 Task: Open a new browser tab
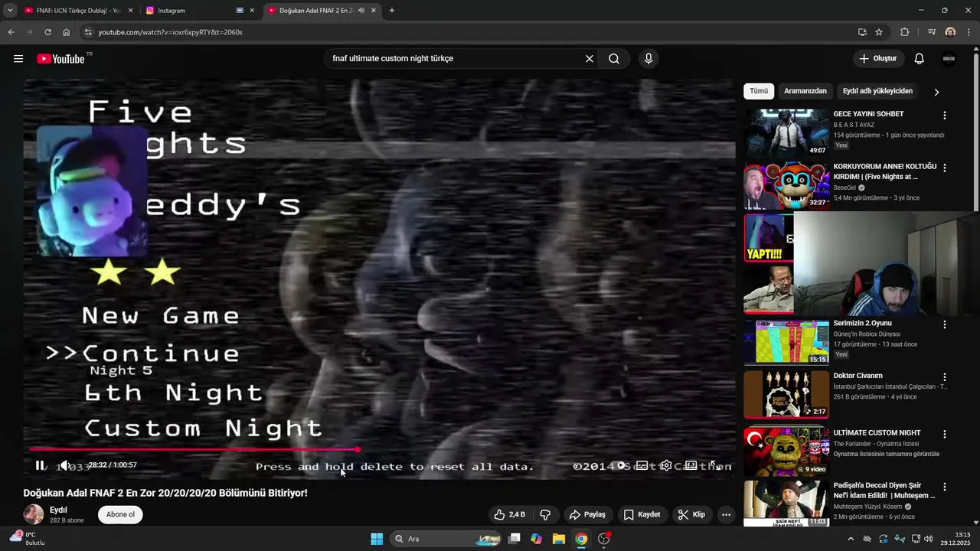(392, 11)
